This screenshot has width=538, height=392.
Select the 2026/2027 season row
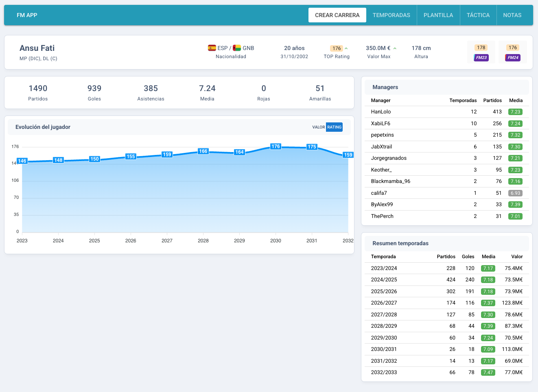[447, 303]
